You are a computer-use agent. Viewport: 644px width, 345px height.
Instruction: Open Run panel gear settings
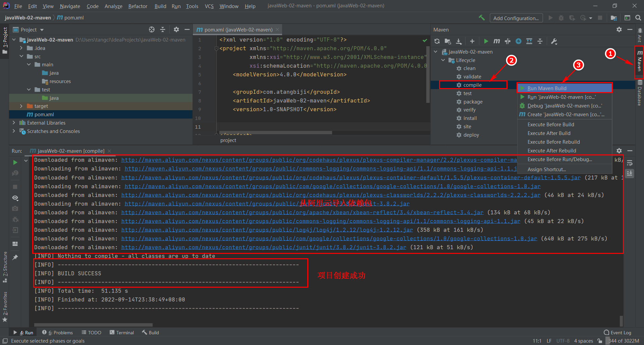[x=619, y=151]
